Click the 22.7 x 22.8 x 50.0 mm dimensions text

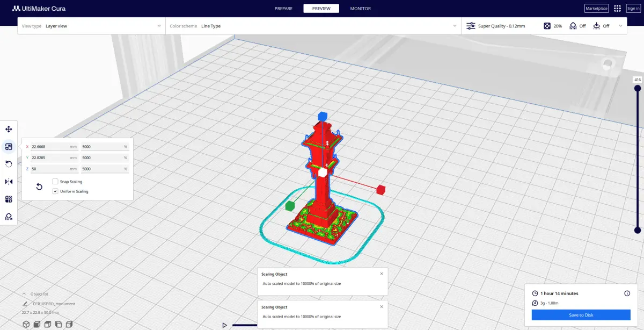40,312
